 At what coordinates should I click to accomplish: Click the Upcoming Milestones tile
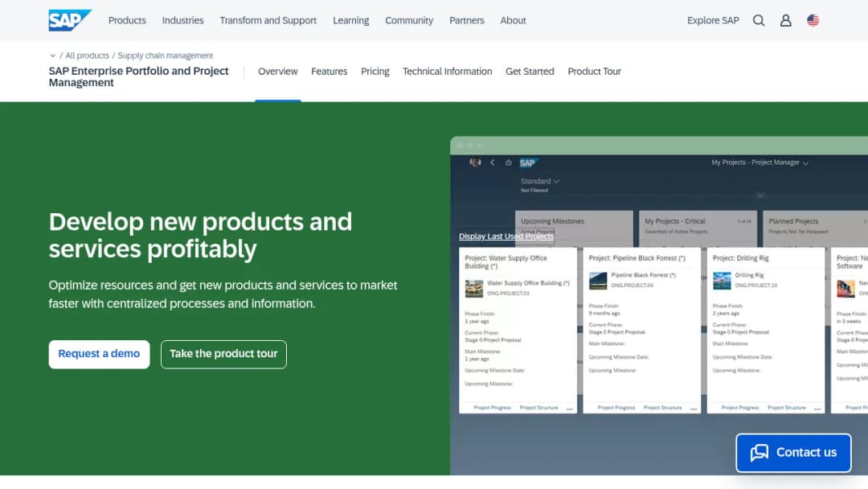(574, 228)
